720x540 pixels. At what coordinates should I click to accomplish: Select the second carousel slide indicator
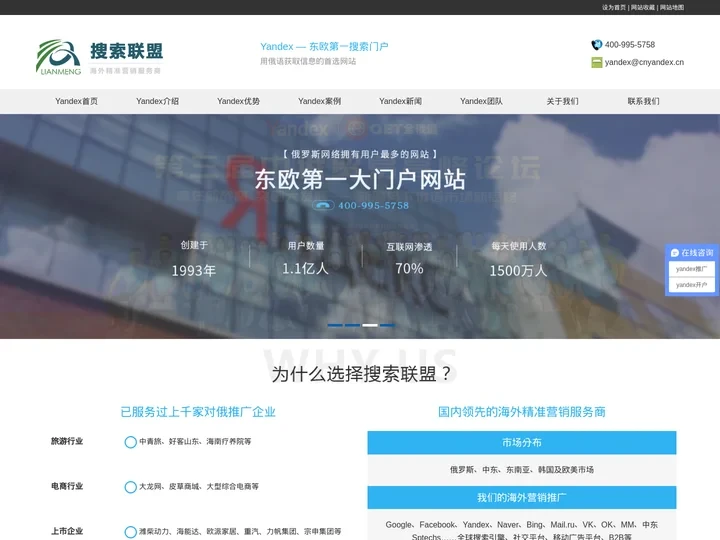click(352, 325)
